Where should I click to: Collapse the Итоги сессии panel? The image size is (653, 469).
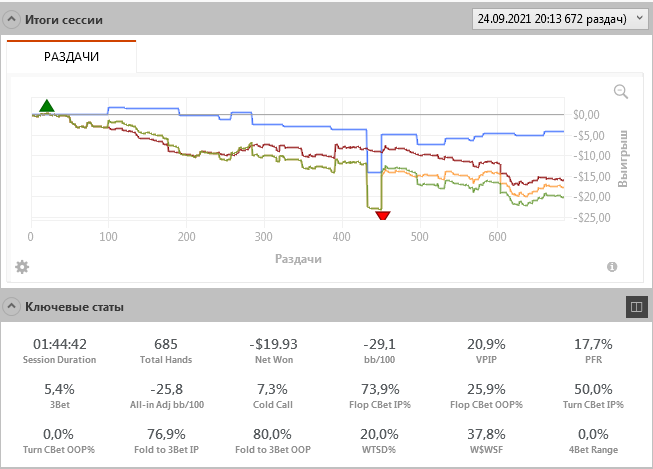11,19
